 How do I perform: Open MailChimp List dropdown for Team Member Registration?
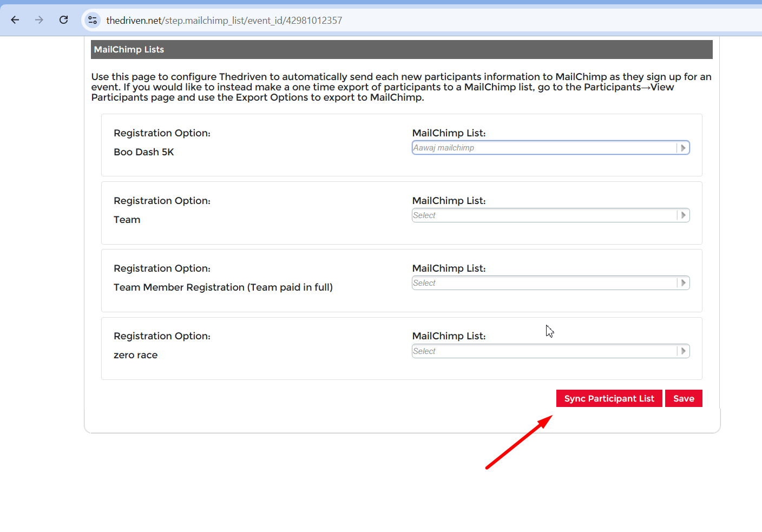[550, 283]
